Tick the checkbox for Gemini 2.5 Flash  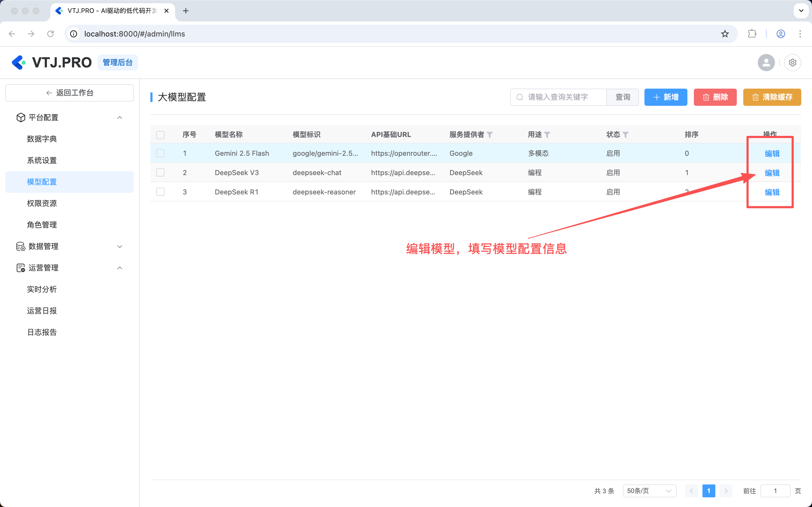[160, 153]
